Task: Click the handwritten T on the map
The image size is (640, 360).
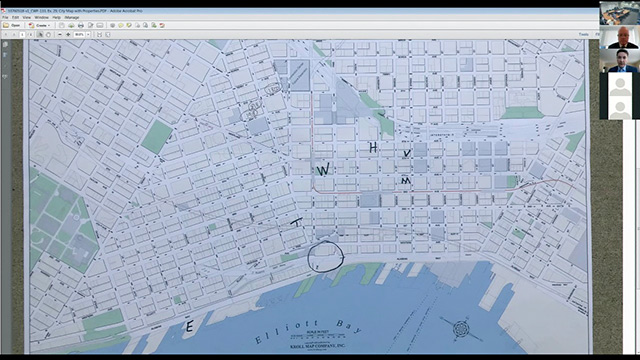Action: (x=297, y=222)
